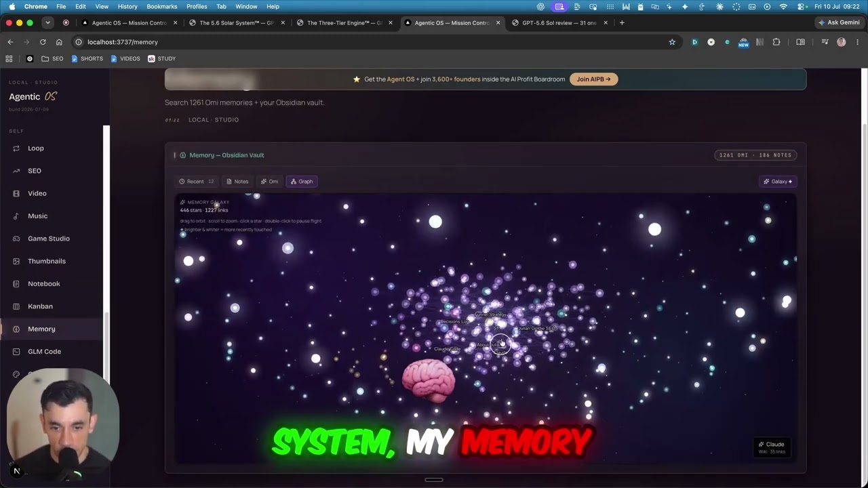Screen dimensions: 868x488
Task: Click the Agentic OS logo
Action: tap(33, 97)
